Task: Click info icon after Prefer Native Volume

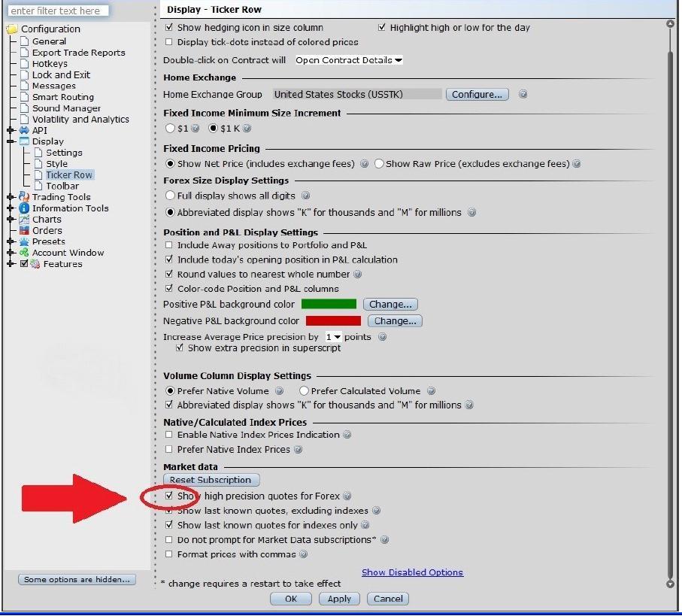Action: tap(280, 391)
